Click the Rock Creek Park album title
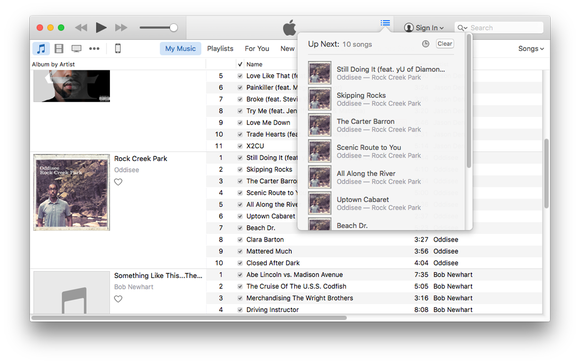This screenshot has height=363, width=580. (141, 158)
